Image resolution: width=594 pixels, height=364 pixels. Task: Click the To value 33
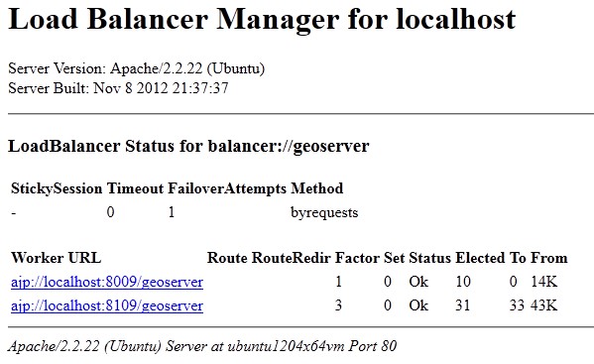tap(517, 305)
